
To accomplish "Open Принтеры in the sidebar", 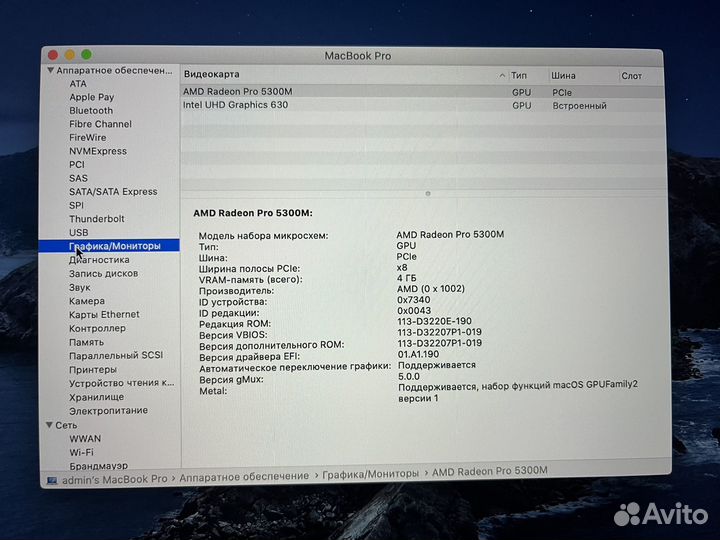I will 93,369.
